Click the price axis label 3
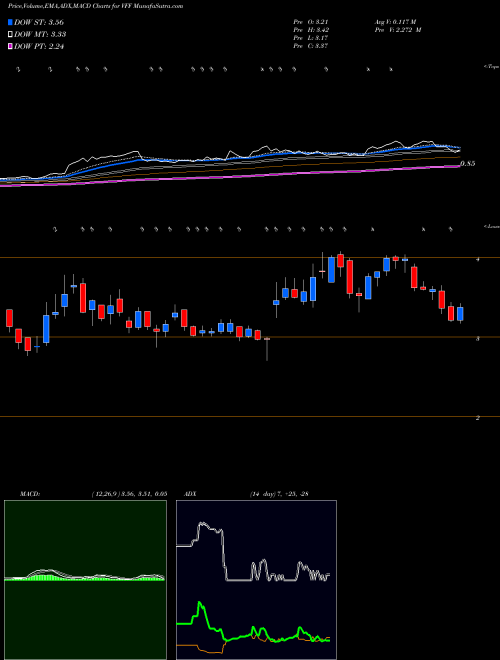This screenshot has height=660, width=500. [x=478, y=339]
